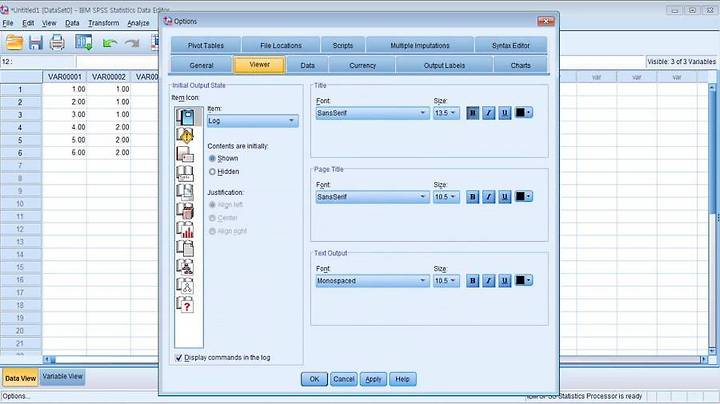This screenshot has height=404, width=720.
Task: Select the Align left justification radio button
Action: coord(212,205)
